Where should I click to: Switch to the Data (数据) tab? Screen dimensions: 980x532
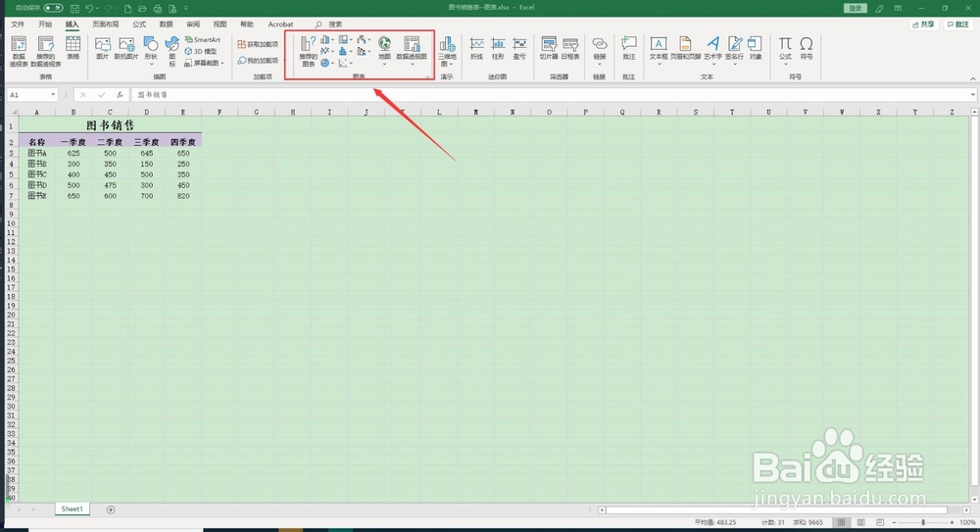click(x=166, y=24)
